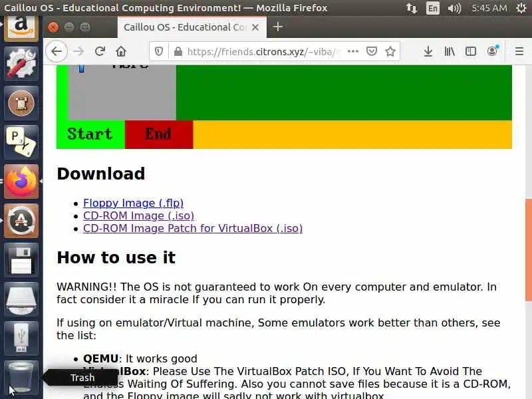This screenshot has height=399, width=532.
Task: Open the letter tiles word game
Action: 21,142
